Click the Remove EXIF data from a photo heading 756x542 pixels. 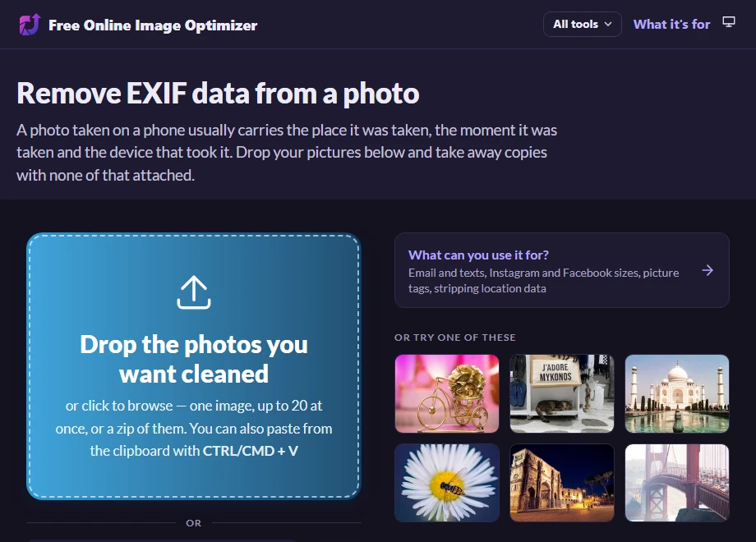[218, 93]
